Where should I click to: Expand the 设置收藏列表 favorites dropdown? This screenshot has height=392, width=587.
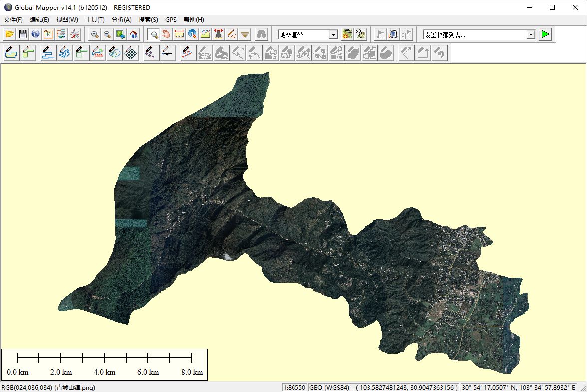[531, 35]
